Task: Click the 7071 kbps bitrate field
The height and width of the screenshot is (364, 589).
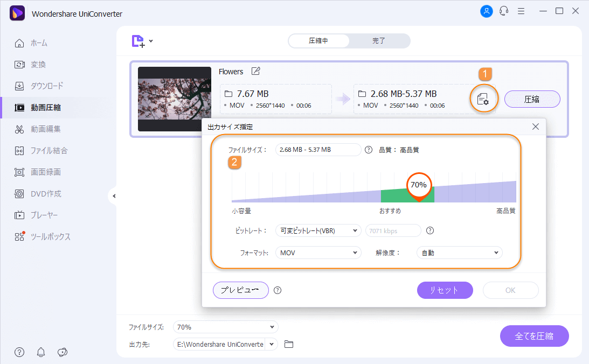Action: (x=393, y=230)
